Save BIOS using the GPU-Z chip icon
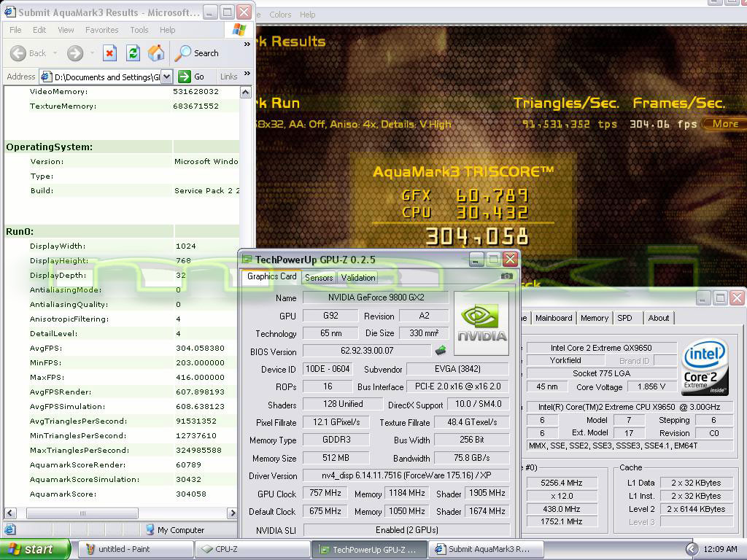Image resolution: width=747 pixels, height=560 pixels. [x=441, y=351]
